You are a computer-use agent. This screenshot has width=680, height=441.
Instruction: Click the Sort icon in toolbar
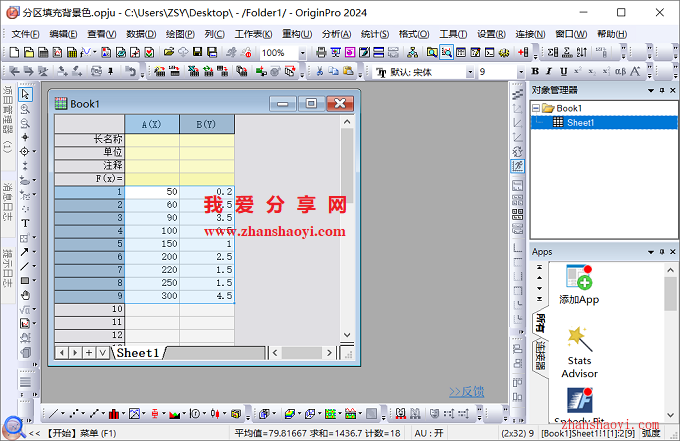coord(582,52)
